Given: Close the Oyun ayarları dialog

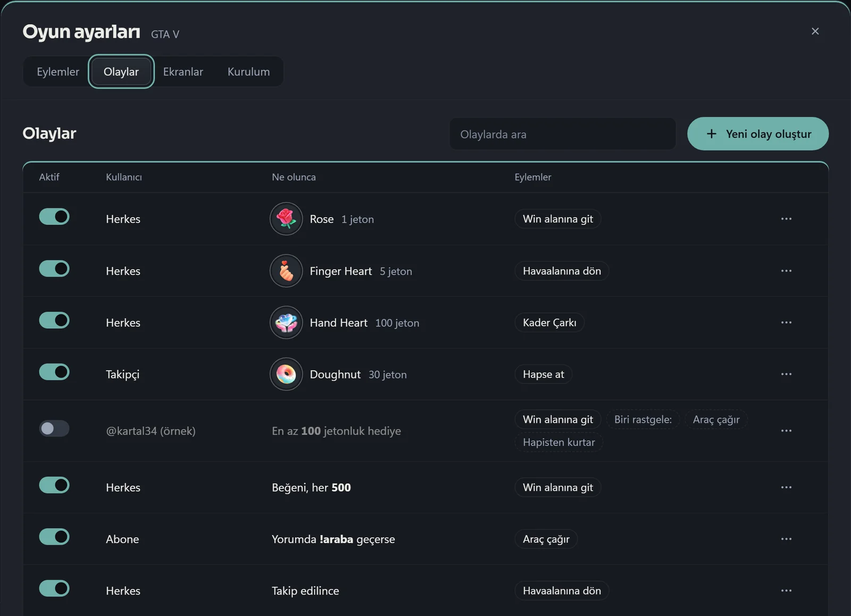Looking at the screenshot, I should (815, 31).
